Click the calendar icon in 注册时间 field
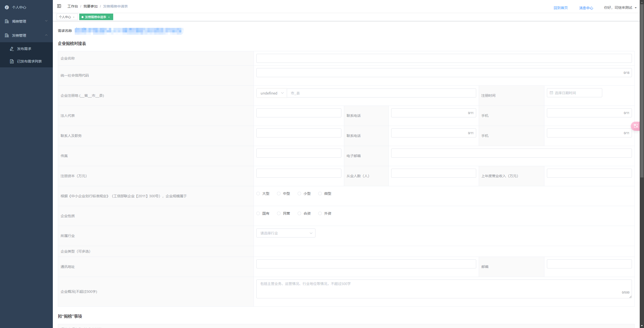The height and width of the screenshot is (328, 644). (551, 93)
